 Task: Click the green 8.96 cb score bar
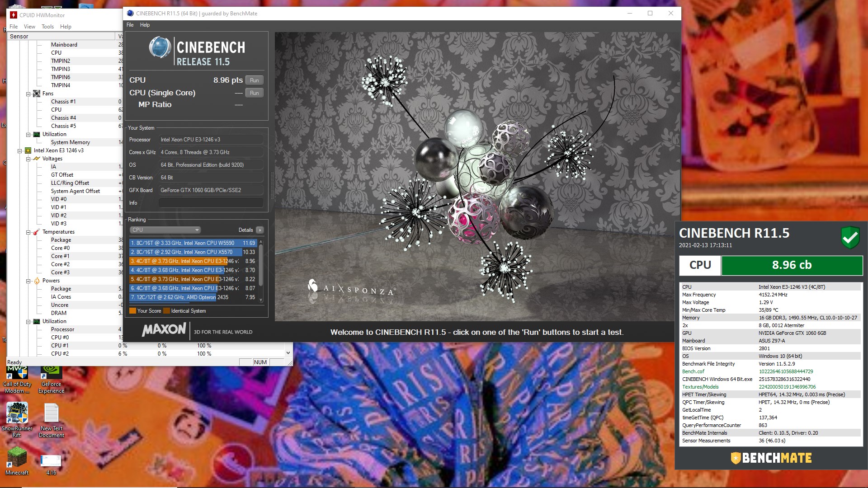[792, 265]
